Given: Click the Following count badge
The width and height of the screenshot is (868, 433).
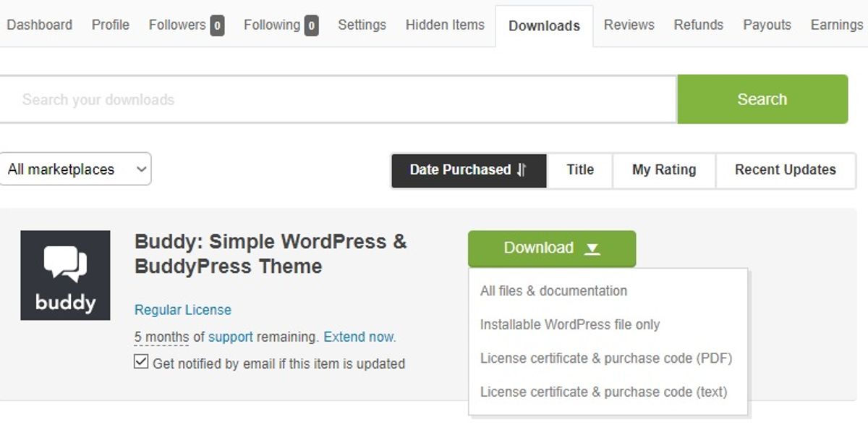Looking at the screenshot, I should (311, 26).
